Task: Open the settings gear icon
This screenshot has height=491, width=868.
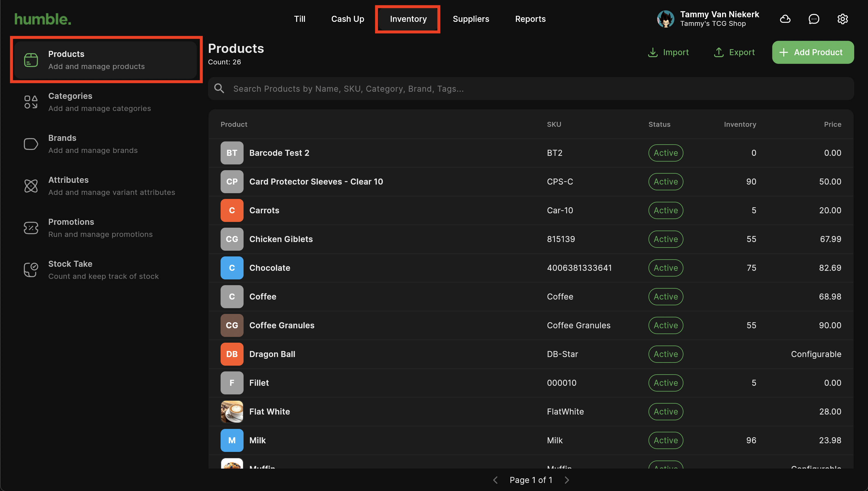Action: click(x=842, y=19)
